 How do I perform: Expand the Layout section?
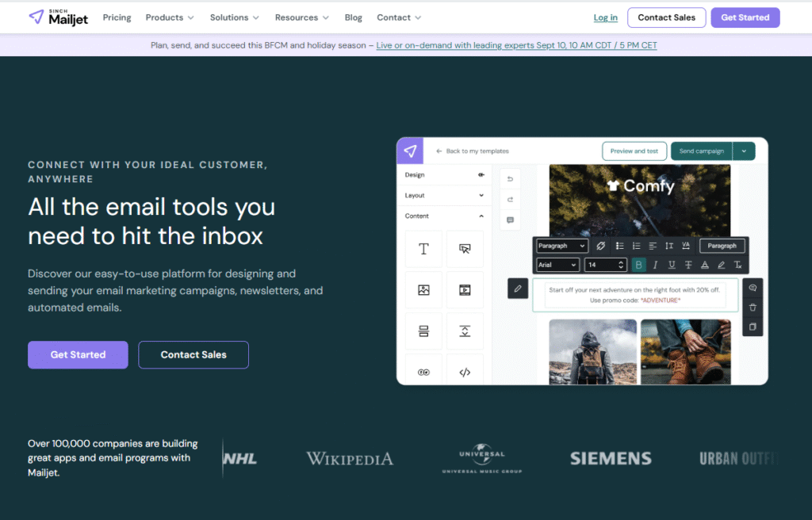(x=444, y=195)
